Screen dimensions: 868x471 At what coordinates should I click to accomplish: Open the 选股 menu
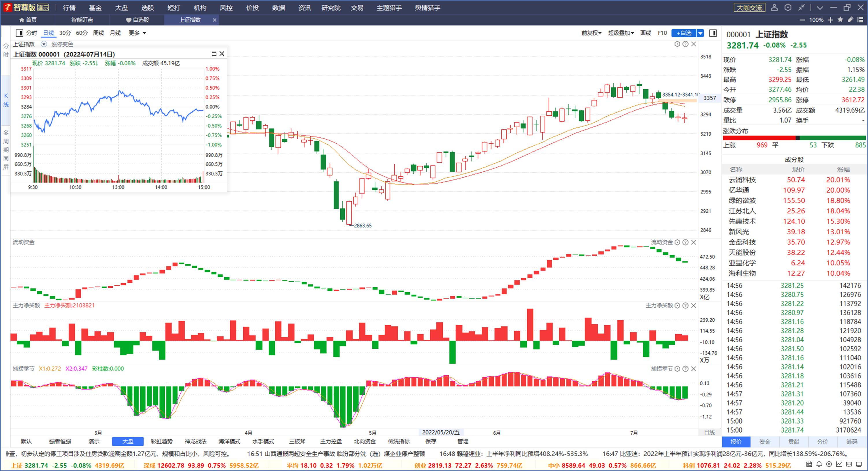(148, 8)
